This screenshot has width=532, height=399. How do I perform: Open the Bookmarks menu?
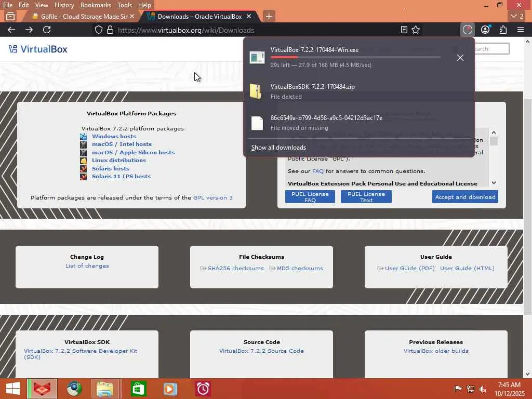[x=96, y=5]
